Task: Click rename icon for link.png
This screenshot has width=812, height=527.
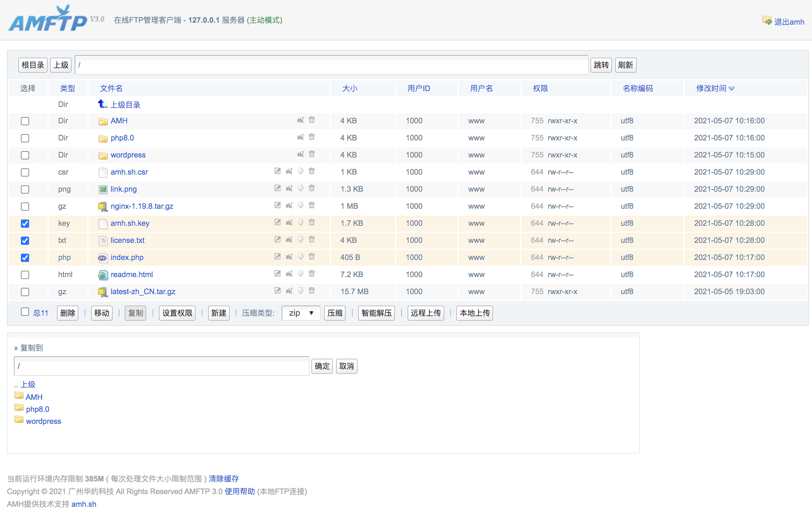Action: [289, 188]
